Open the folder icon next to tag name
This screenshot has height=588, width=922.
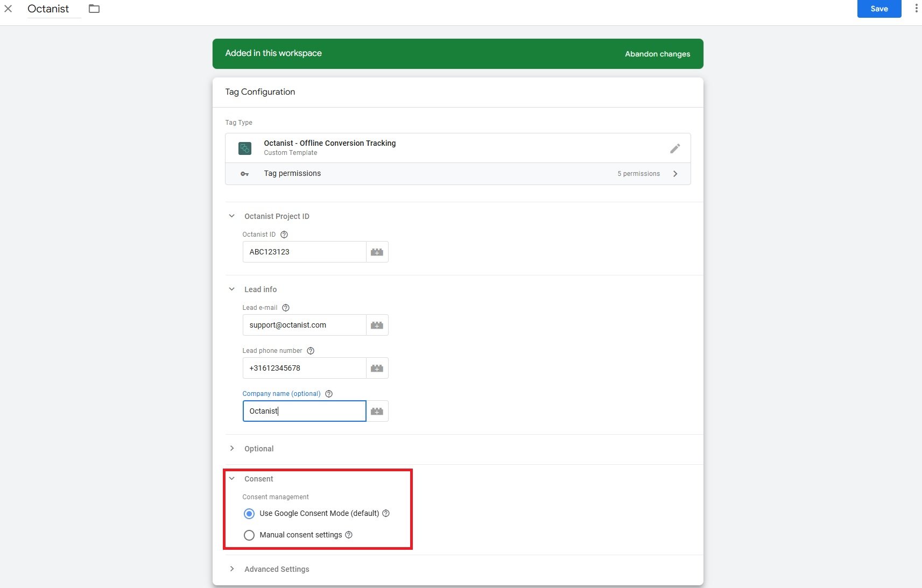[x=94, y=9]
